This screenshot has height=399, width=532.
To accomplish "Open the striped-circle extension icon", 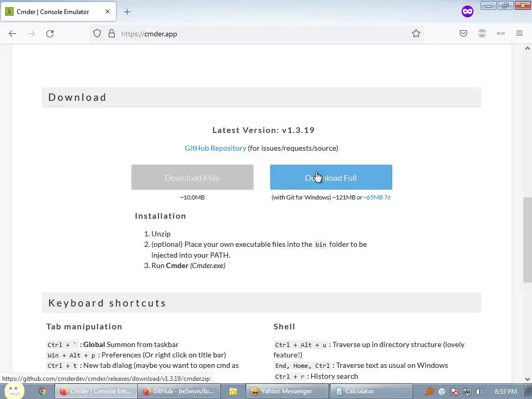I will pyautogui.click(x=482, y=34).
